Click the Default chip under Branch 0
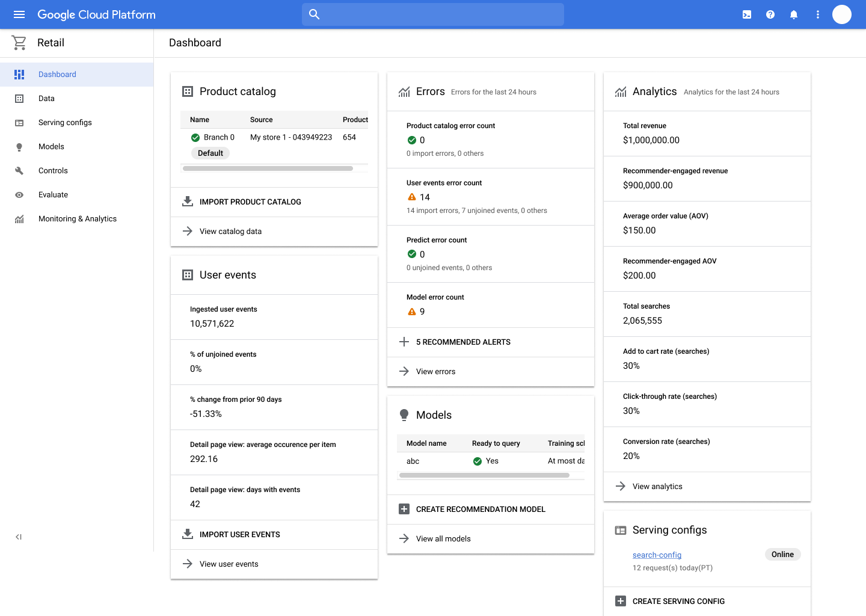This screenshot has width=866, height=616. [210, 153]
